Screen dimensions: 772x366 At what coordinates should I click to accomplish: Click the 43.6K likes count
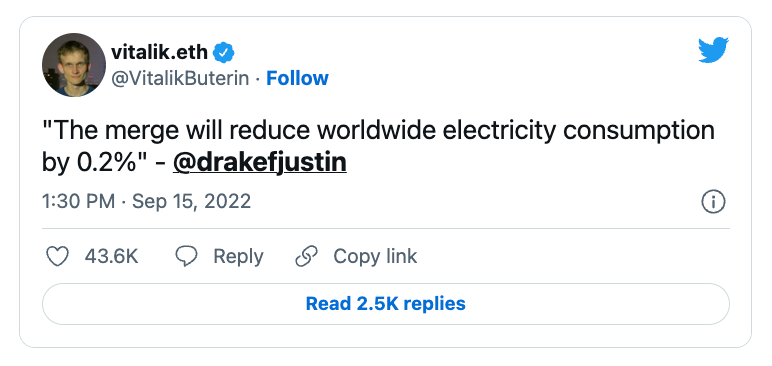[x=111, y=257]
